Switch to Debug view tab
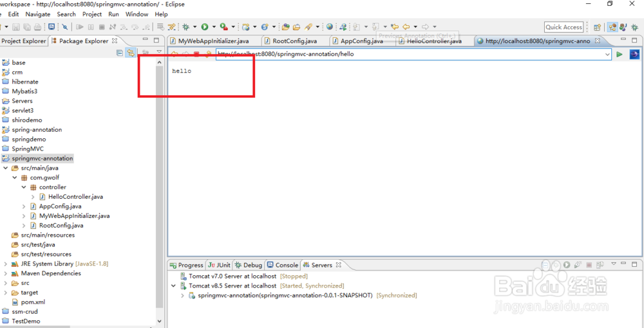 pos(248,265)
